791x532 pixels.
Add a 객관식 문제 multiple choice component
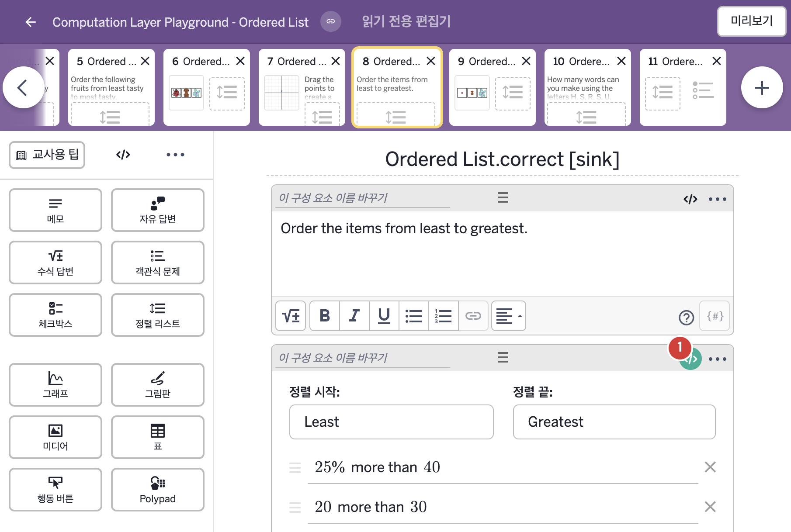click(x=158, y=263)
